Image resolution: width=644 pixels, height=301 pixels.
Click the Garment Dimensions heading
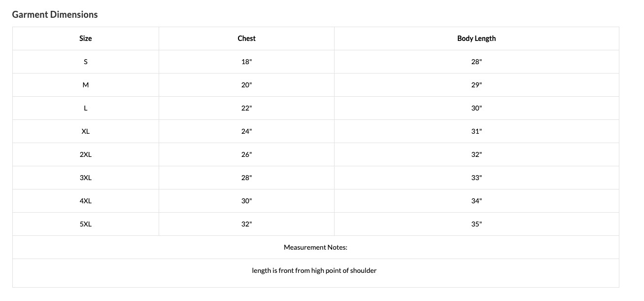(x=55, y=15)
